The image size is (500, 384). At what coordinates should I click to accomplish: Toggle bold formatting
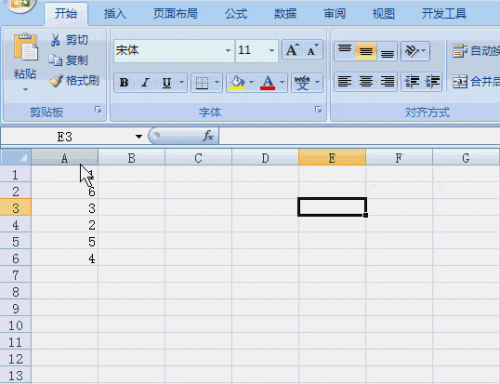[x=124, y=82]
